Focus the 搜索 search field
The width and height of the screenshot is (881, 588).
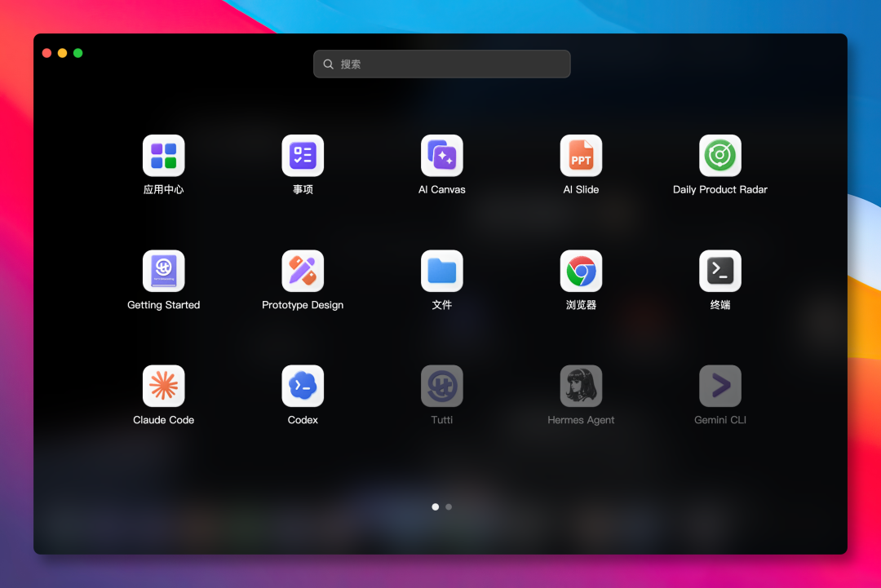(441, 64)
